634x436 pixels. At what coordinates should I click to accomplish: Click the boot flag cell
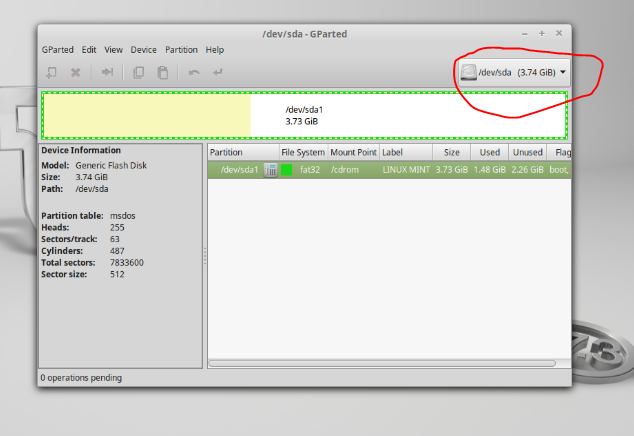tap(559, 170)
